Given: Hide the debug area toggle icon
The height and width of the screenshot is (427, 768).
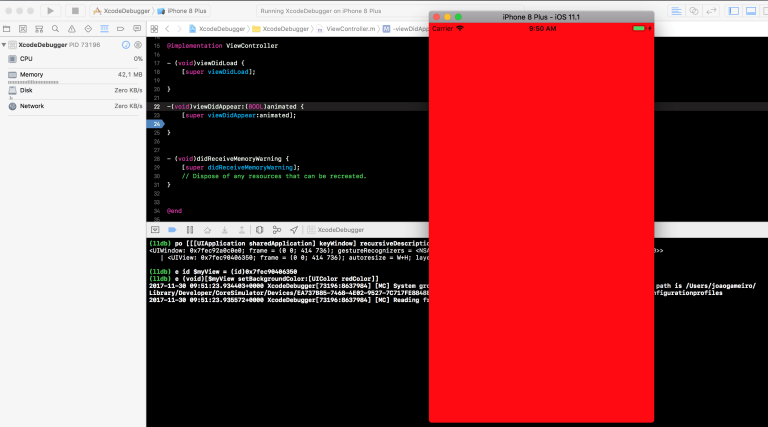Looking at the screenshot, I should click(x=155, y=230).
